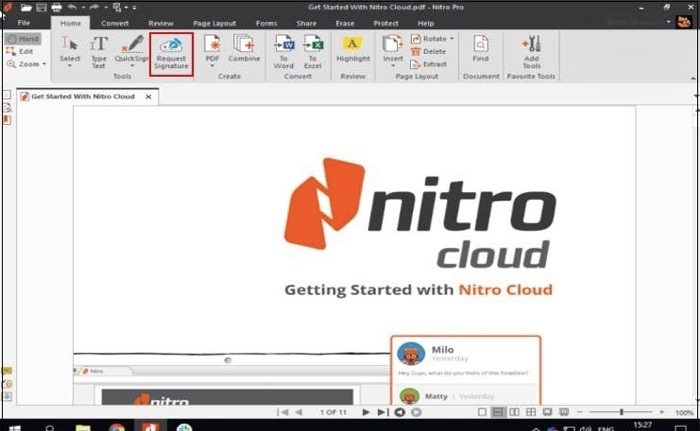This screenshot has height=431, width=700.
Task: Expand the Insert dropdown arrow
Action: (393, 66)
